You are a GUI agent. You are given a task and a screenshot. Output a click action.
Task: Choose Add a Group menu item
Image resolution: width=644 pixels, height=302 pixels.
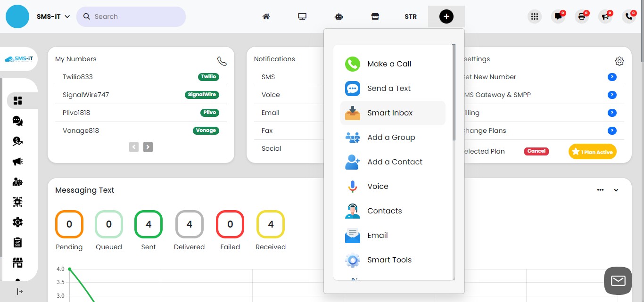tap(393, 138)
